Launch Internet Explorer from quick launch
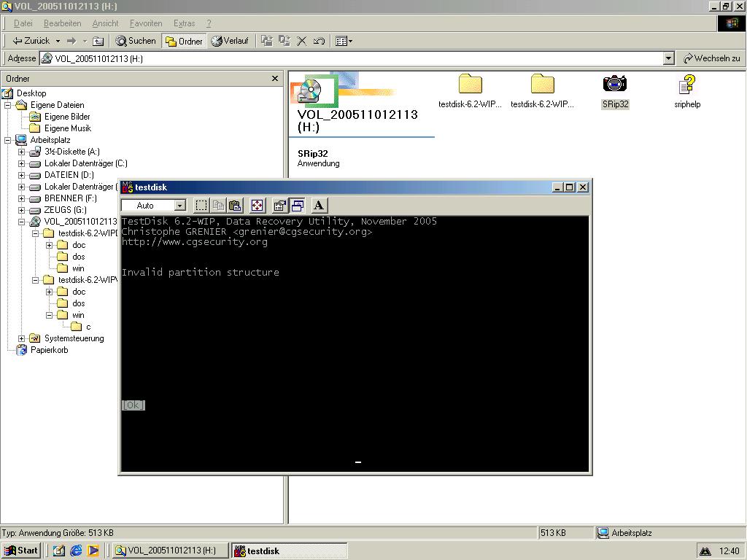This screenshot has width=747, height=560. click(x=76, y=551)
